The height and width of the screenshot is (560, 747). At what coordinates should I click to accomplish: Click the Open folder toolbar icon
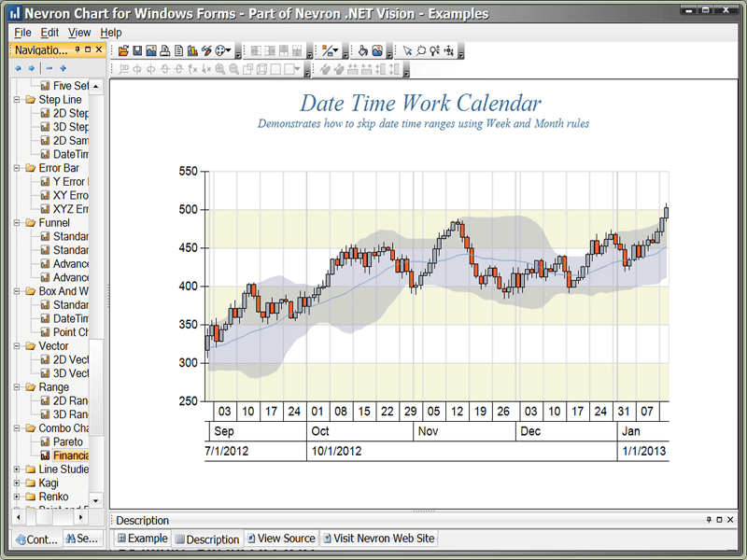pos(123,50)
